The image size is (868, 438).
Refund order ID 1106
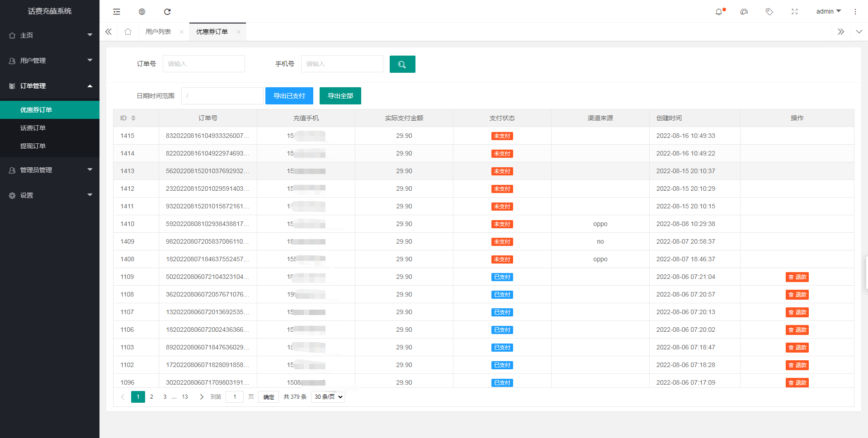click(x=797, y=330)
